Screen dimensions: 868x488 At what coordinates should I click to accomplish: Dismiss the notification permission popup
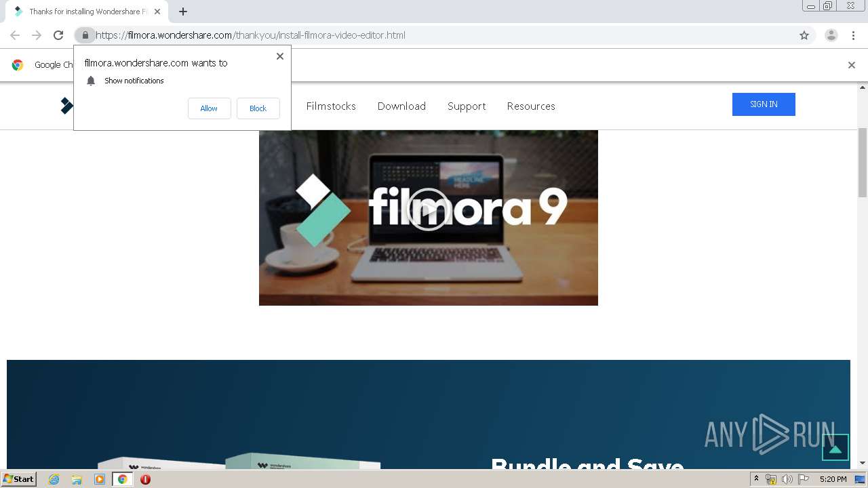click(280, 56)
